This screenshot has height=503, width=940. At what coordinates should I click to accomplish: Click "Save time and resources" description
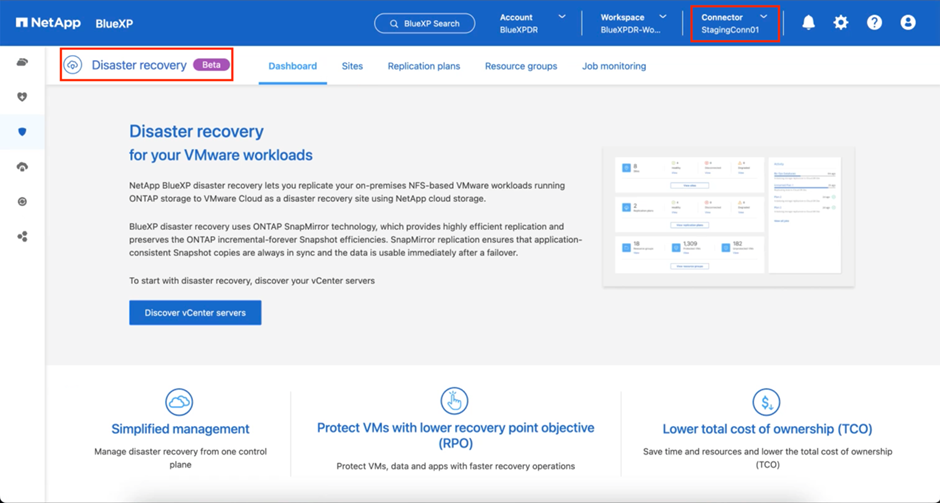[x=767, y=458]
